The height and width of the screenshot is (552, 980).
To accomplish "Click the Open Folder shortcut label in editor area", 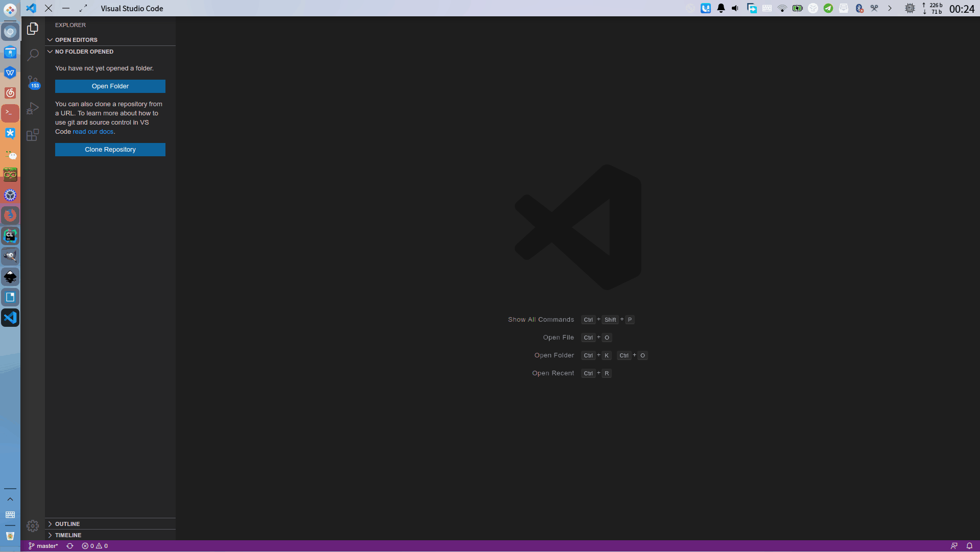I will [554, 355].
